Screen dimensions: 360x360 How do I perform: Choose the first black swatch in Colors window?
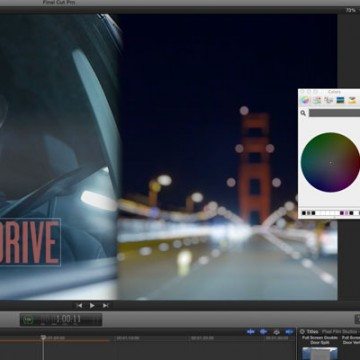(304, 213)
